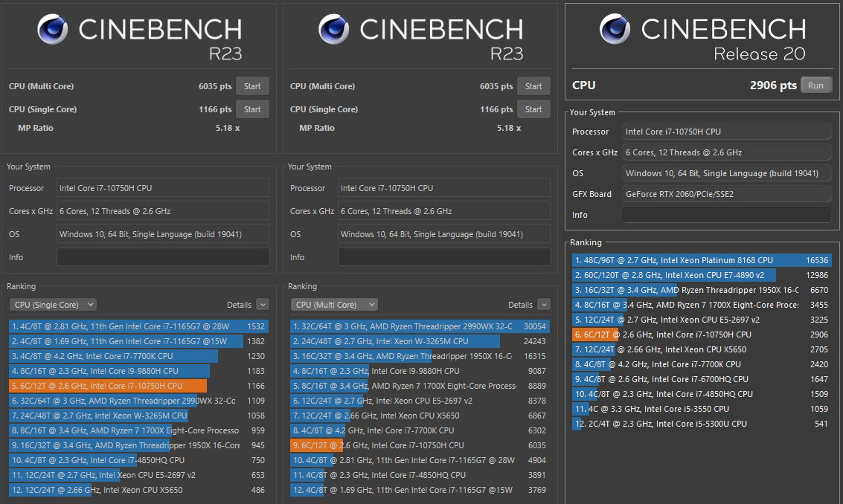This screenshot has height=504, width=843.
Task: Select the Xeon Platinum 8168 row scoring 16536
Action: pyautogui.click(x=702, y=260)
